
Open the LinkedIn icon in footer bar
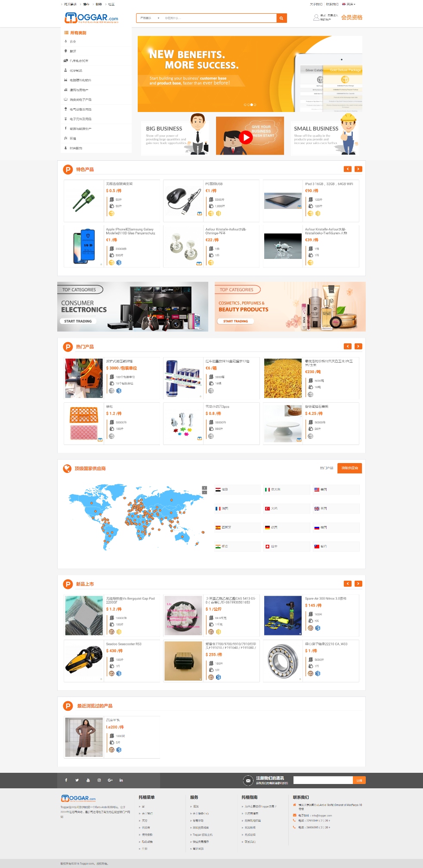[121, 780]
